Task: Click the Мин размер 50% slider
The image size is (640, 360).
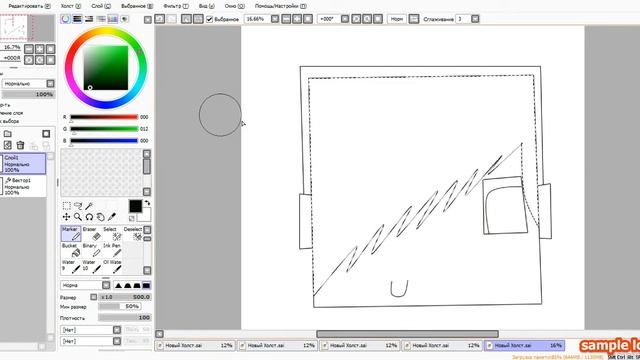Action: point(120,307)
